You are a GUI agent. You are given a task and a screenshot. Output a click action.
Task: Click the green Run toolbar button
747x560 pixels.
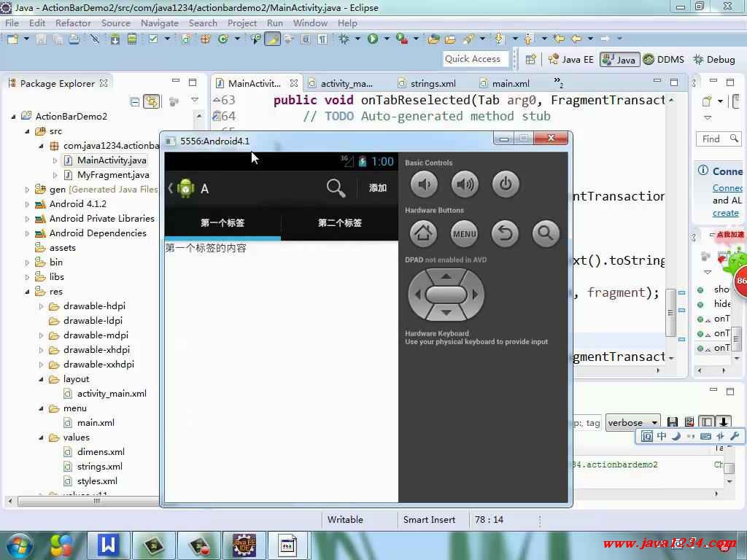[373, 39]
